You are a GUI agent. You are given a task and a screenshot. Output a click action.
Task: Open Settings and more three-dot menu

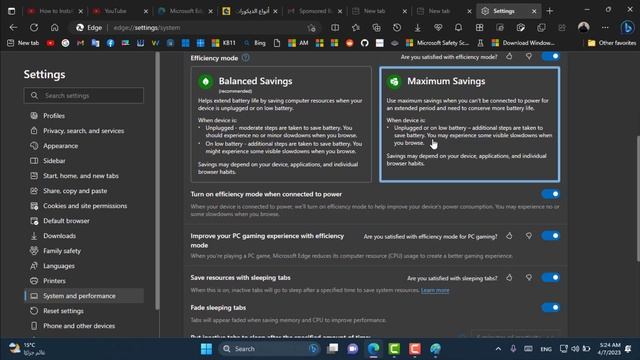click(x=605, y=27)
